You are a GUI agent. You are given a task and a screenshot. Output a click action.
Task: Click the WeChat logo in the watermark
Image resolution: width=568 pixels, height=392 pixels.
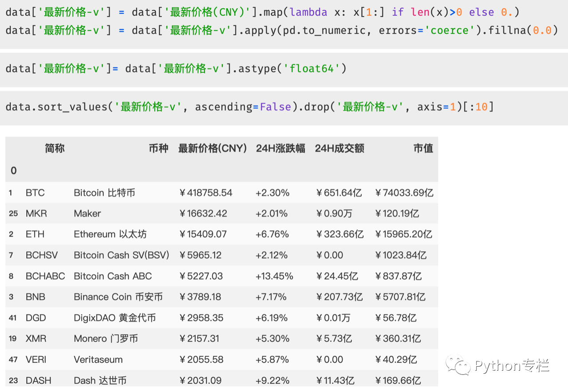click(x=458, y=365)
